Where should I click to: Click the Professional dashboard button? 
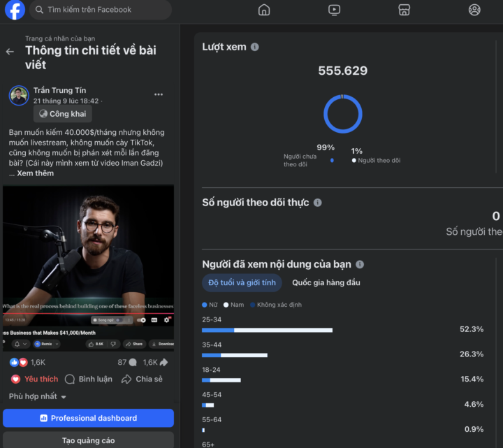coord(88,418)
